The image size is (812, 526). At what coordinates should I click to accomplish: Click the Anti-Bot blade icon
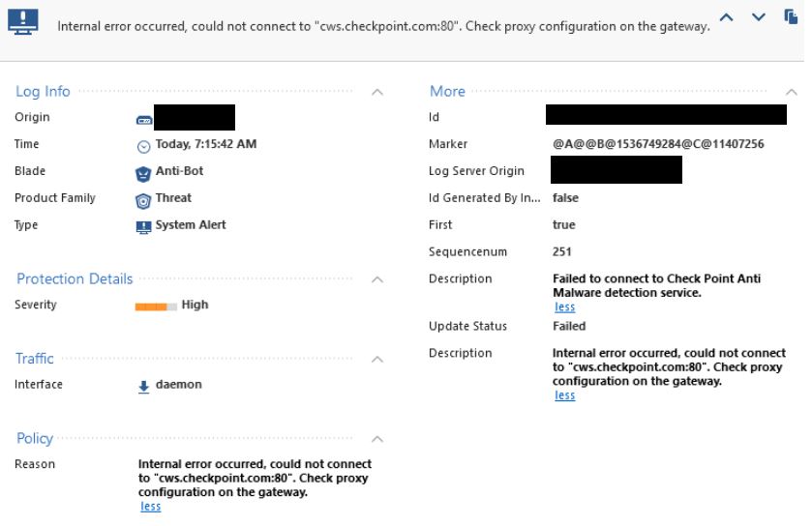click(143, 174)
